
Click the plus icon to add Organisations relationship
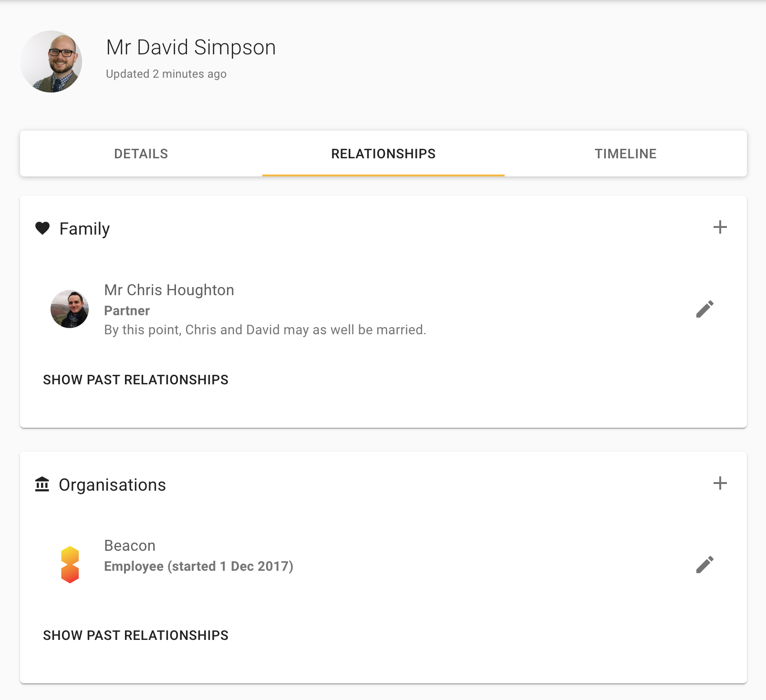pos(720,484)
